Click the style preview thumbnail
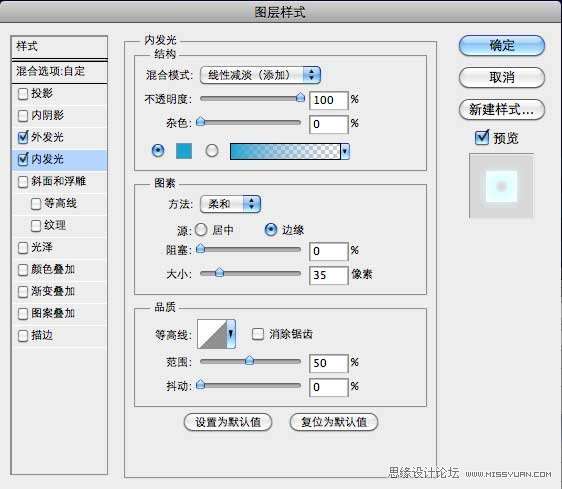Viewport: 562px width, 489px height. 501,186
